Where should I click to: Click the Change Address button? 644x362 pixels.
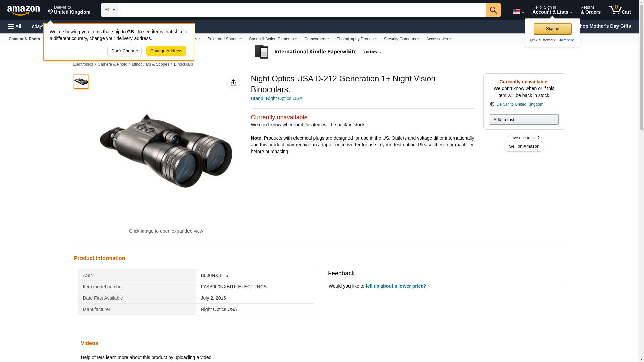click(166, 51)
